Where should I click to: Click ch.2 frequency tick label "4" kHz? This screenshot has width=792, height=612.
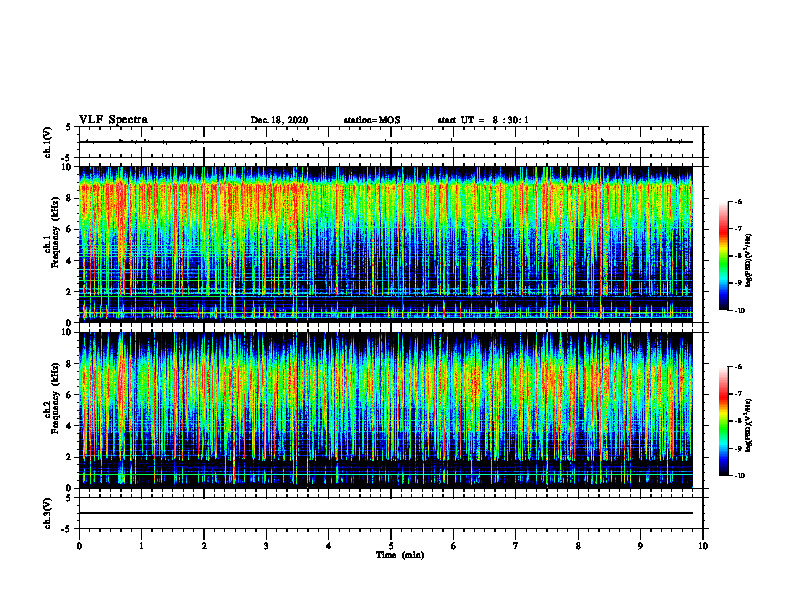point(70,426)
